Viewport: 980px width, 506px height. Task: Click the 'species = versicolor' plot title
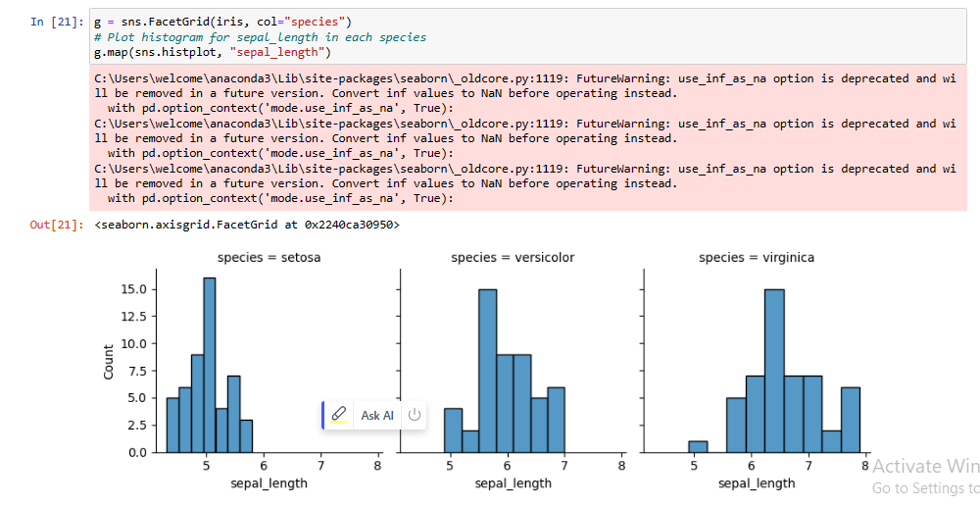tap(513, 258)
